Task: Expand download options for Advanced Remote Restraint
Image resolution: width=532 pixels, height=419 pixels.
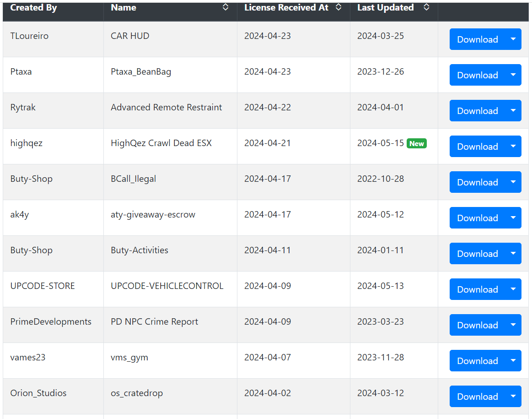Action: (x=513, y=111)
